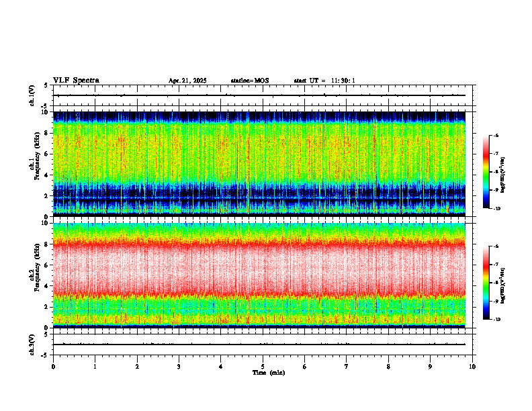Click the "2" minute time tick
The height and width of the screenshot is (411, 532).
coord(137,367)
